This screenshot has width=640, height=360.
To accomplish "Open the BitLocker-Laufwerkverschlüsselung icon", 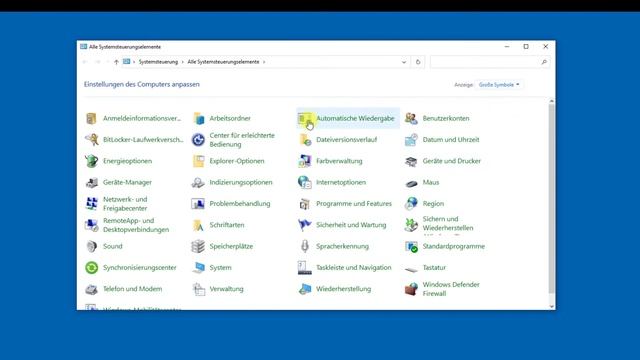I will (x=91, y=140).
